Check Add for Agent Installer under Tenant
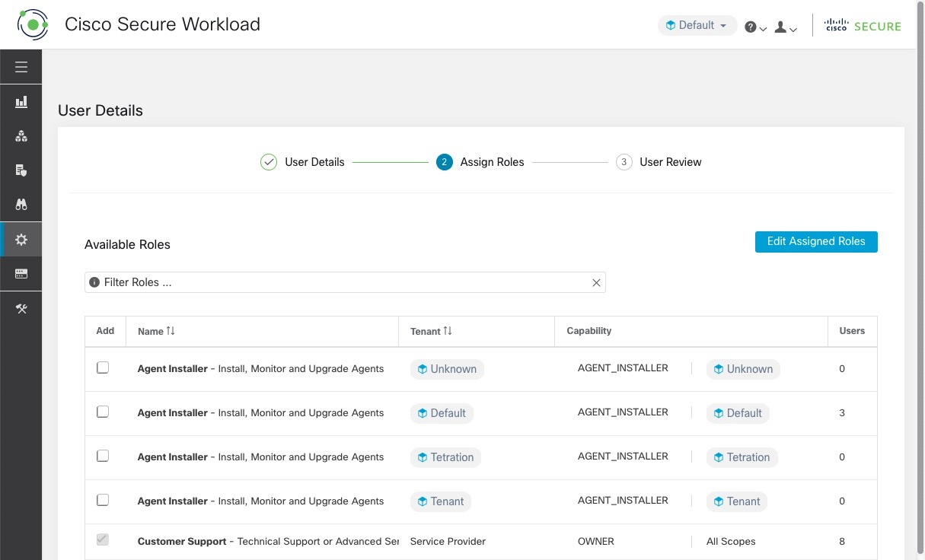This screenshot has height=560, width=925. point(102,500)
